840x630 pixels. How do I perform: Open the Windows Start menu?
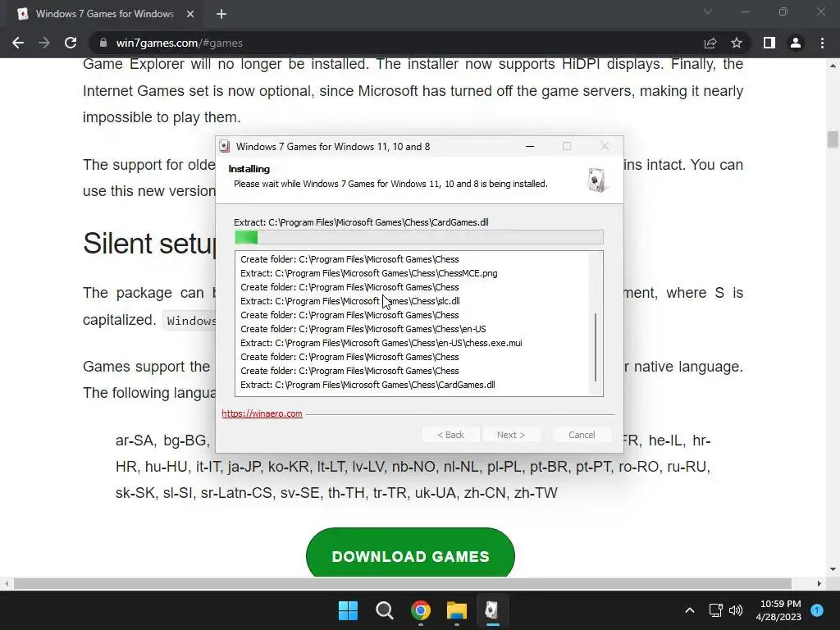click(x=348, y=610)
